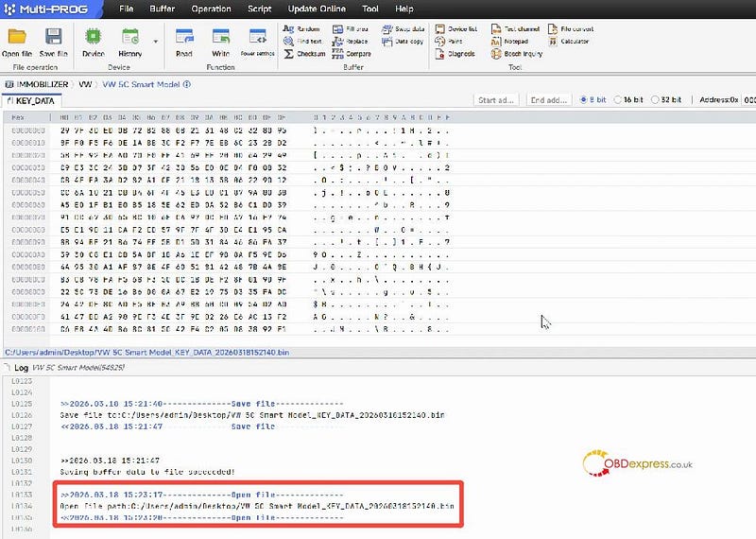The height and width of the screenshot is (539, 756).
Task: Click the file path below the hex view
Action: pyautogui.click(x=147, y=353)
